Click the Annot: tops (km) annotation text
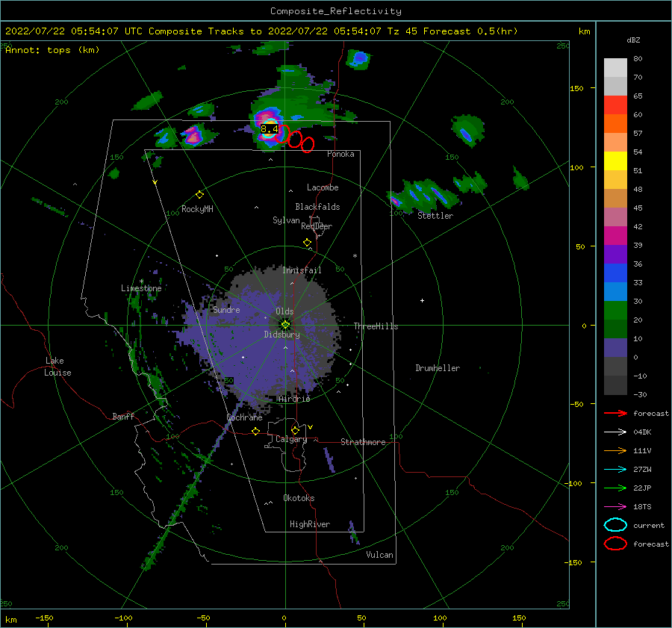This screenshot has width=672, height=628. click(x=52, y=50)
